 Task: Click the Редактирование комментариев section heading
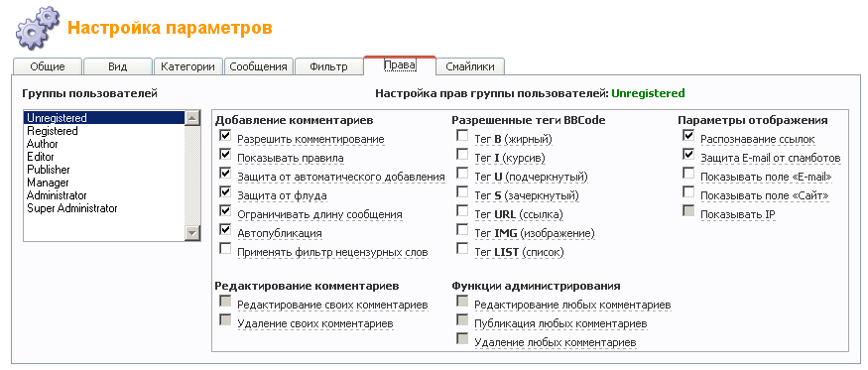(308, 286)
